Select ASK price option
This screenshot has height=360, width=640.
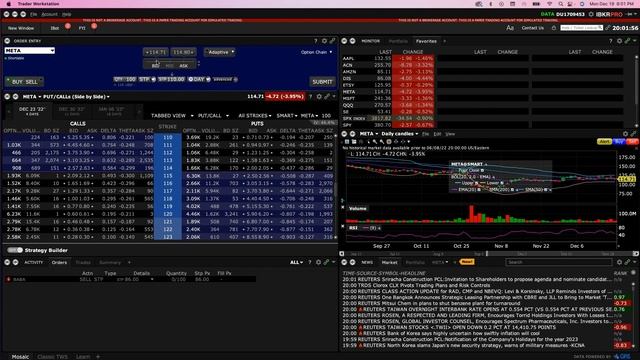coord(184,66)
